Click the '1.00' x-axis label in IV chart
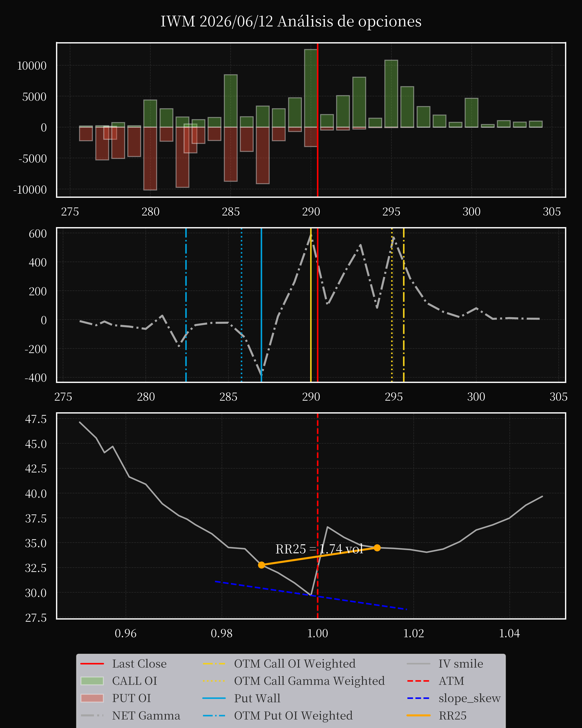This screenshot has width=582, height=728. (x=317, y=633)
